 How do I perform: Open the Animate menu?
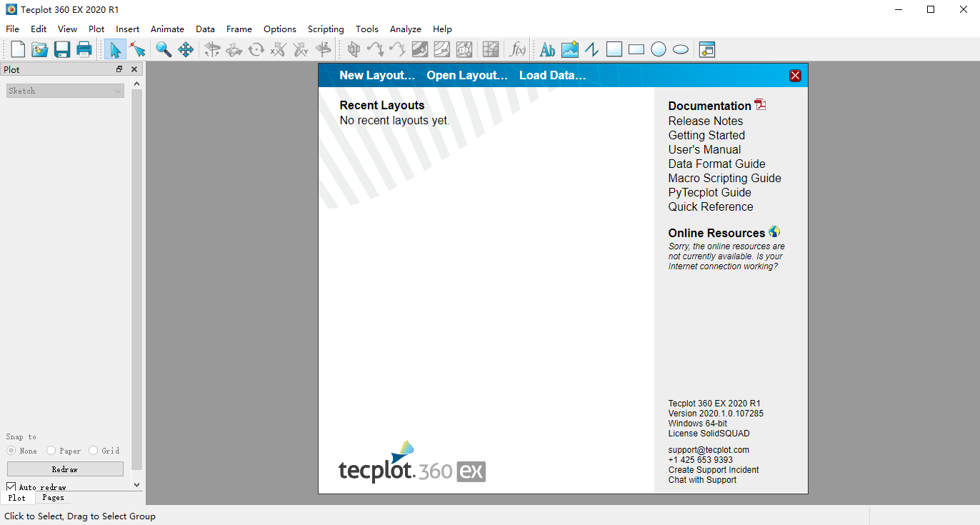tap(167, 29)
